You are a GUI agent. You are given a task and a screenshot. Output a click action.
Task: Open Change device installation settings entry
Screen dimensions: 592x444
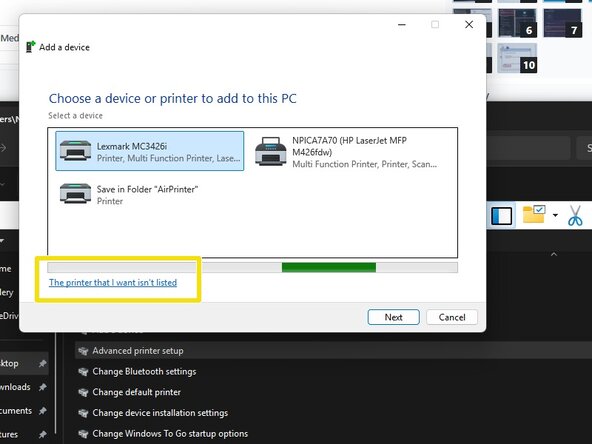click(x=160, y=413)
